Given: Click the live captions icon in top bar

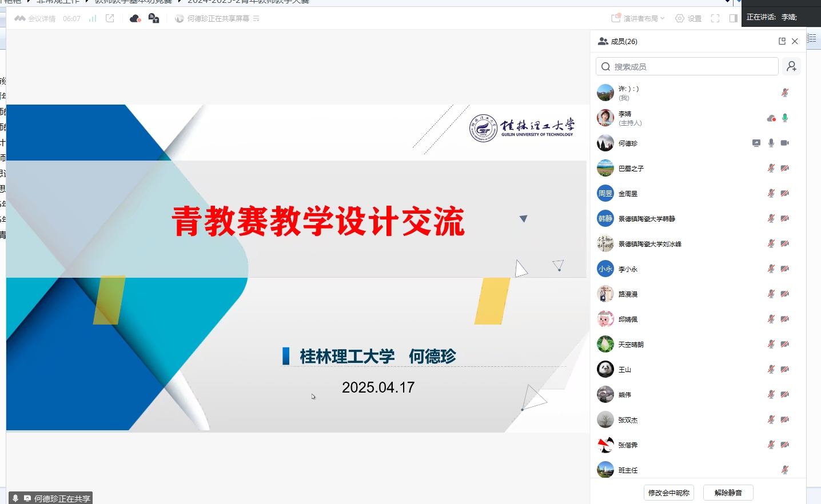Looking at the screenshot, I should tap(153, 19).
